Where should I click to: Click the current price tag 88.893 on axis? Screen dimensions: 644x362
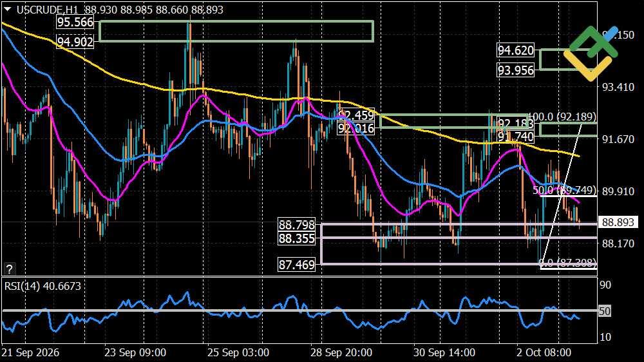tap(618, 222)
